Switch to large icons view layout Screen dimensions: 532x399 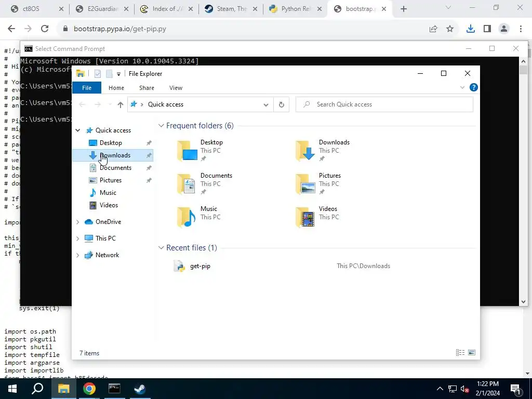[x=472, y=353]
